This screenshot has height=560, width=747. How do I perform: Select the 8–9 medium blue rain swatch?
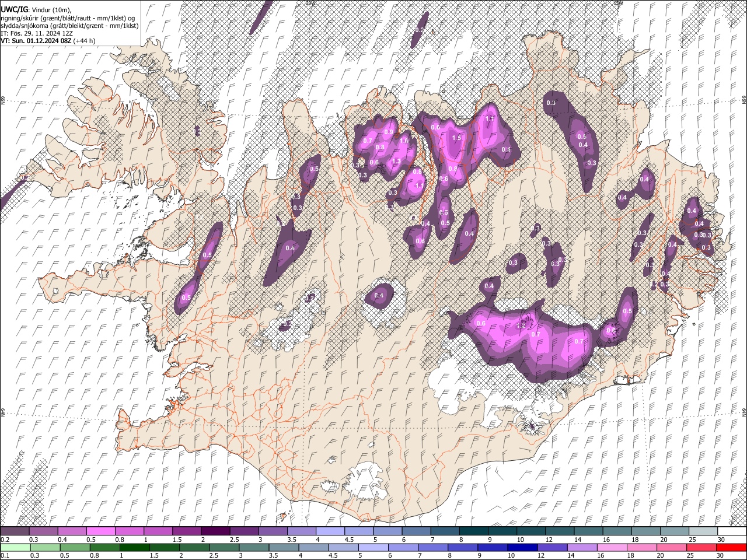(462, 547)
